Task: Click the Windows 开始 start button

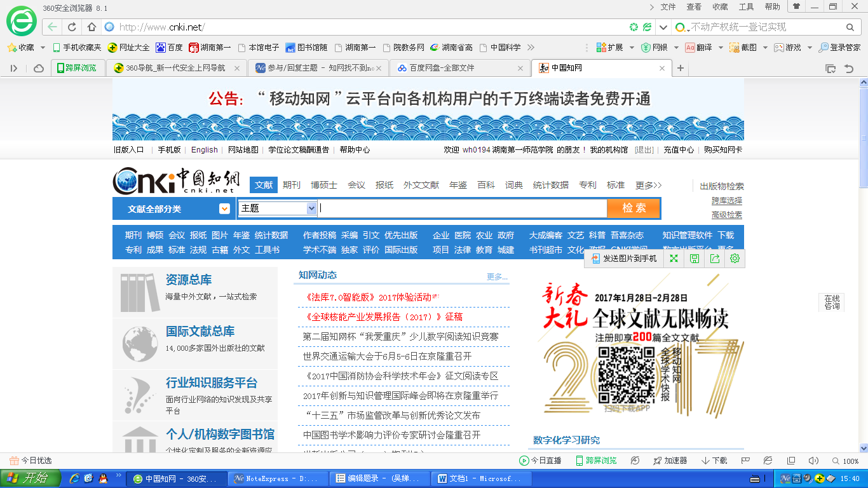Action: click(x=31, y=478)
